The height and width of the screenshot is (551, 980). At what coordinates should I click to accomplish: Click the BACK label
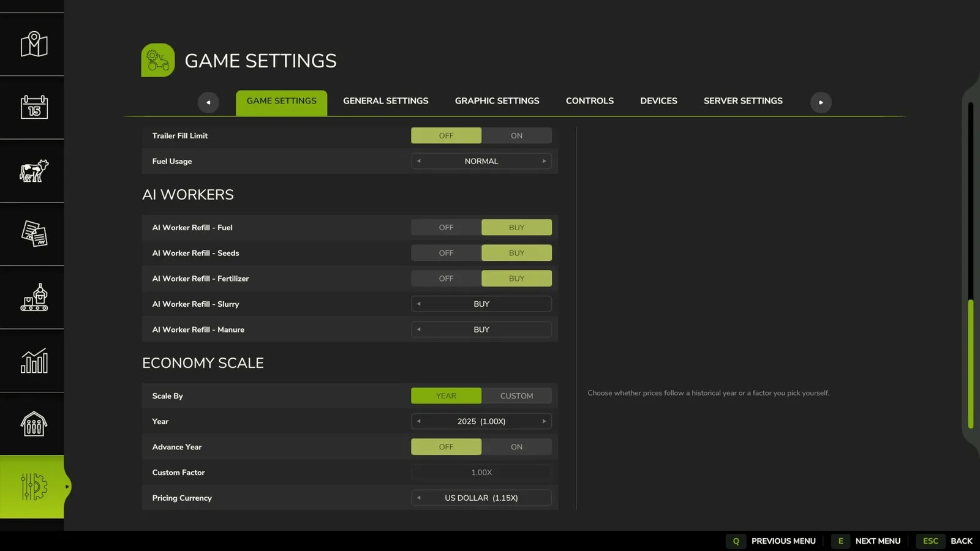pos(961,541)
